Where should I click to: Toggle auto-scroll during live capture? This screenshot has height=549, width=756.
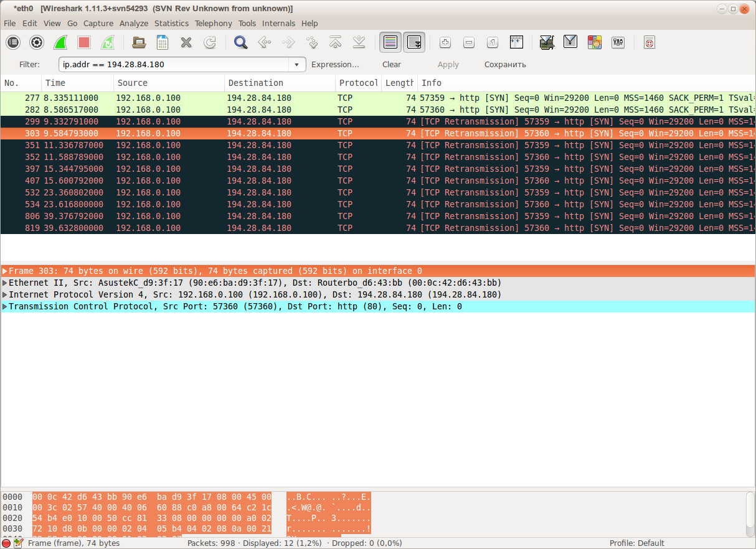point(414,42)
